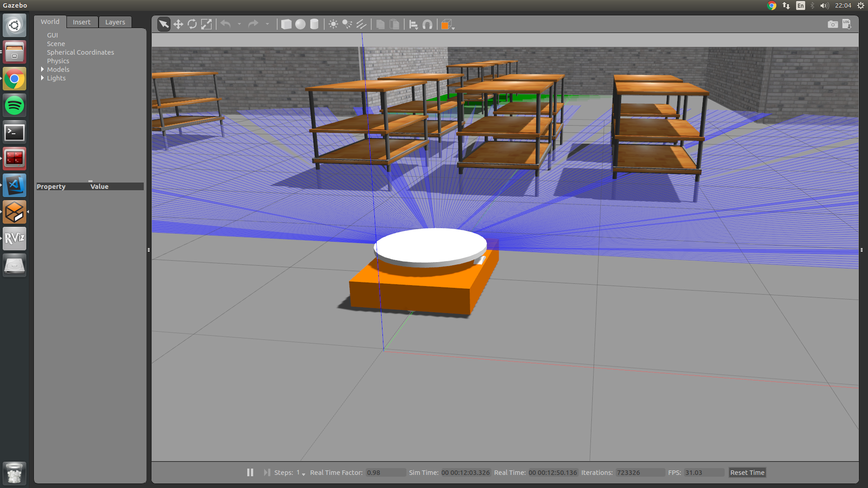Screen dimensions: 868x488
Task: Add a directional light
Action: coord(361,24)
